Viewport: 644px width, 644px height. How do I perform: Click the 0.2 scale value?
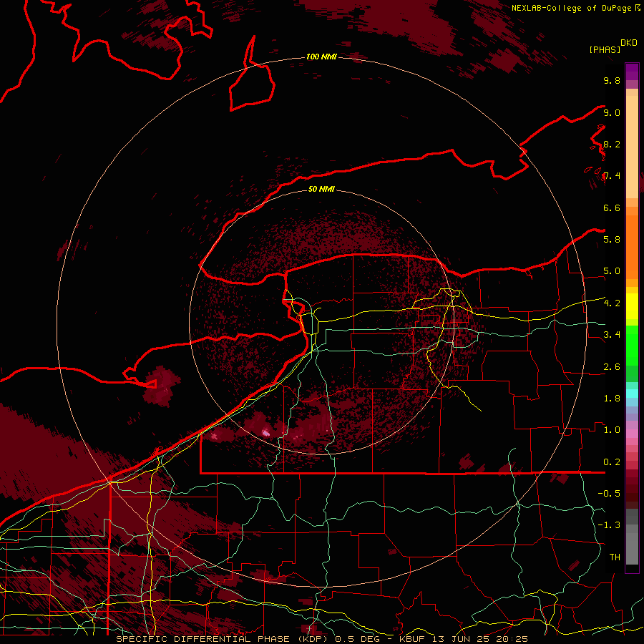(612, 462)
